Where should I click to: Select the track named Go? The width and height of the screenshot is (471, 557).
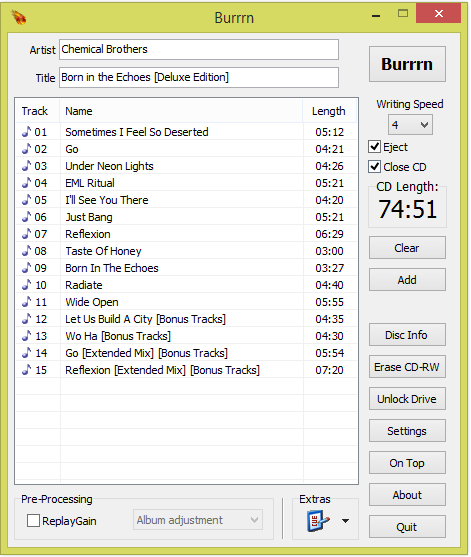[186, 149]
